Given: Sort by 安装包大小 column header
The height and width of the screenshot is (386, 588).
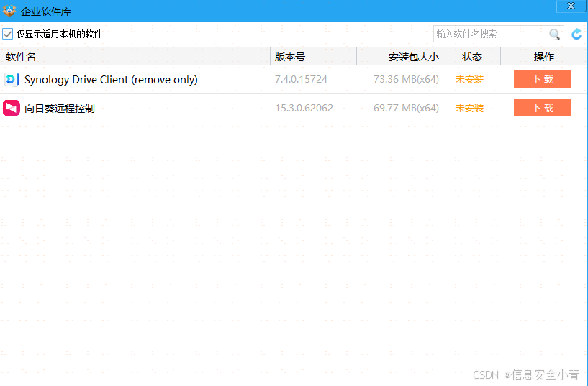Looking at the screenshot, I should coord(400,57).
